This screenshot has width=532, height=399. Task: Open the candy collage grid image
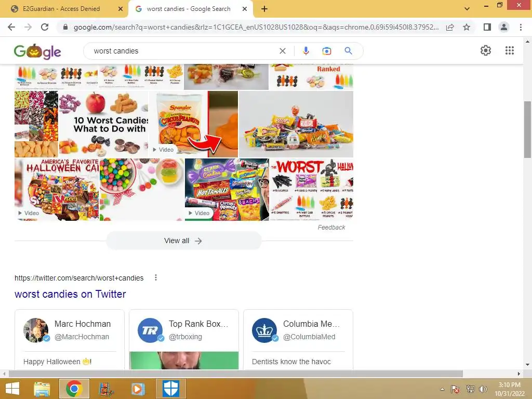(x=36, y=124)
